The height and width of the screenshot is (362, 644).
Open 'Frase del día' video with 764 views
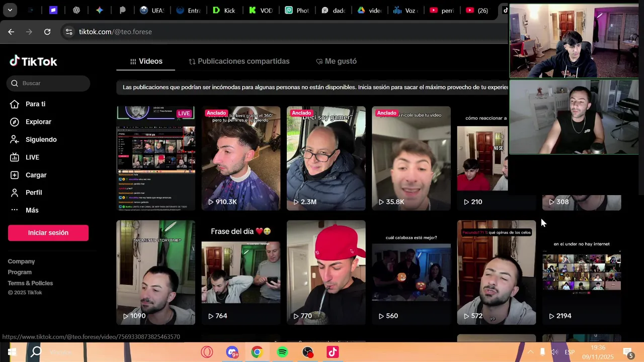coord(241,273)
